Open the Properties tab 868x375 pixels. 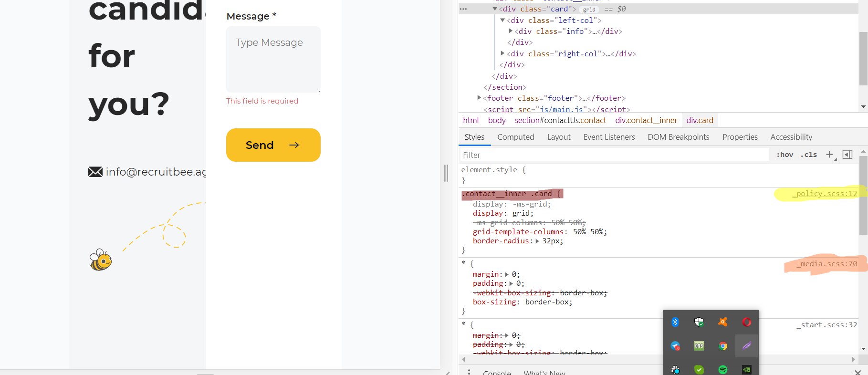coord(740,137)
